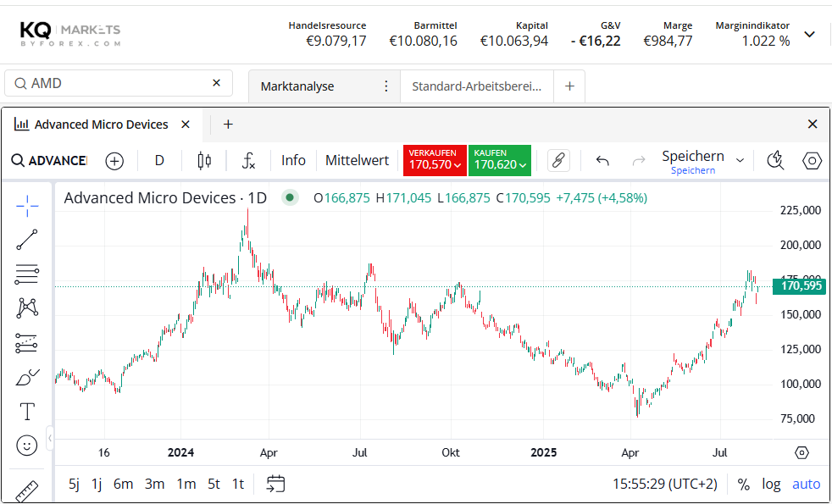
Task: Expand the account summary chevron
Action: point(809,35)
